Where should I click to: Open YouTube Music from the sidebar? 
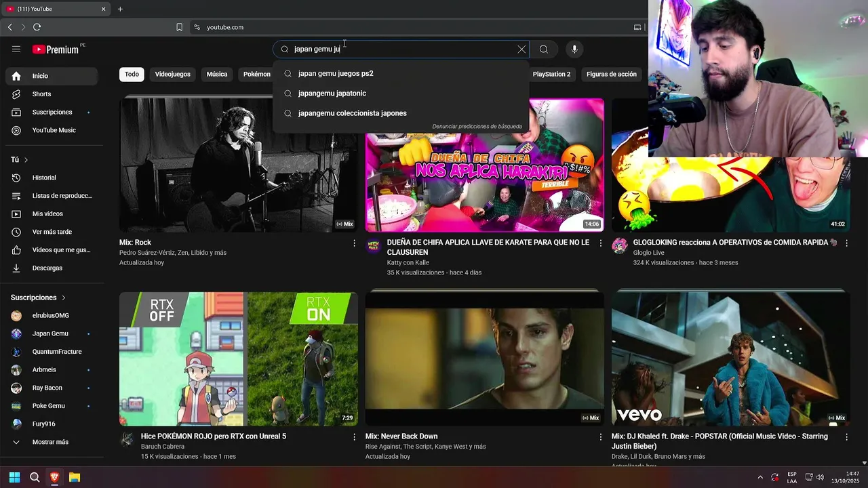52,130
